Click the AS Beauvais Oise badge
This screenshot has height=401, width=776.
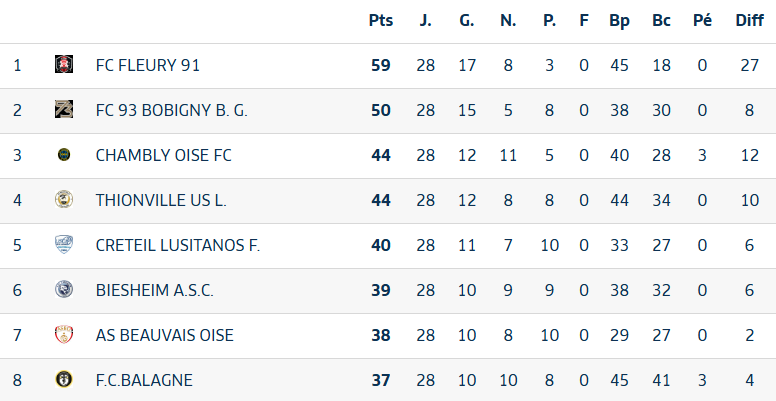point(64,335)
